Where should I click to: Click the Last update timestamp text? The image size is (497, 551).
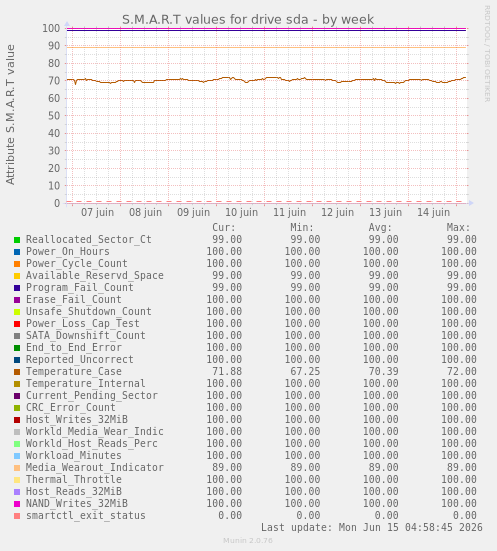click(x=372, y=527)
